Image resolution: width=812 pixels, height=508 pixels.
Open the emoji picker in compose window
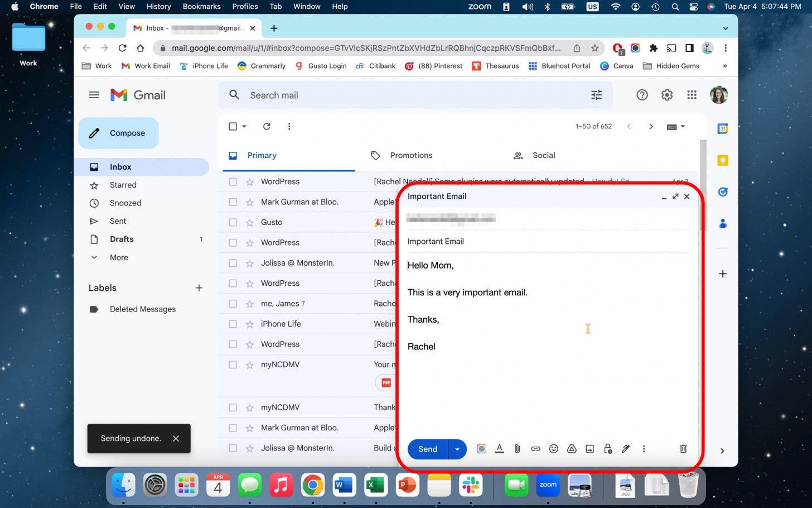click(554, 449)
